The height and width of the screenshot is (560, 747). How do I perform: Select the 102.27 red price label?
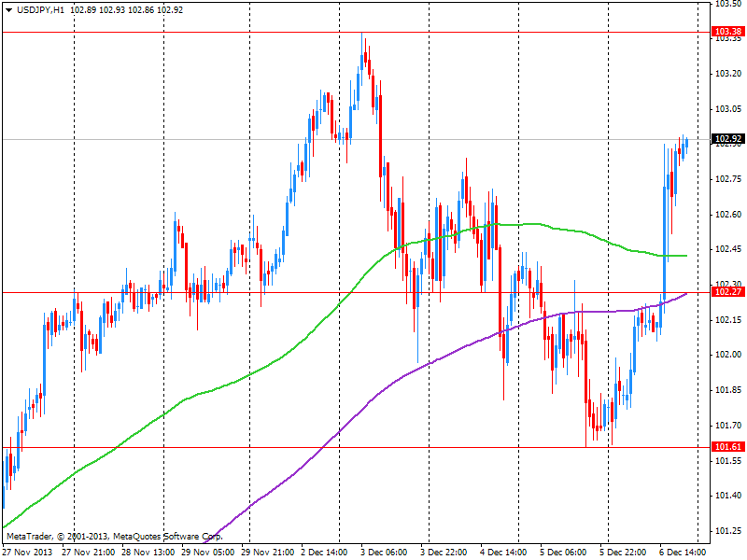pyautogui.click(x=728, y=292)
